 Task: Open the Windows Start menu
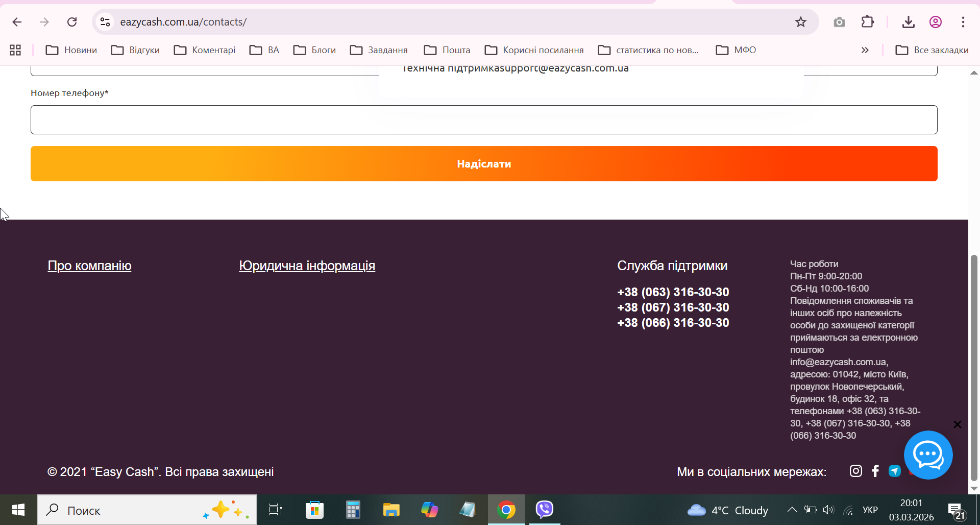(18, 510)
